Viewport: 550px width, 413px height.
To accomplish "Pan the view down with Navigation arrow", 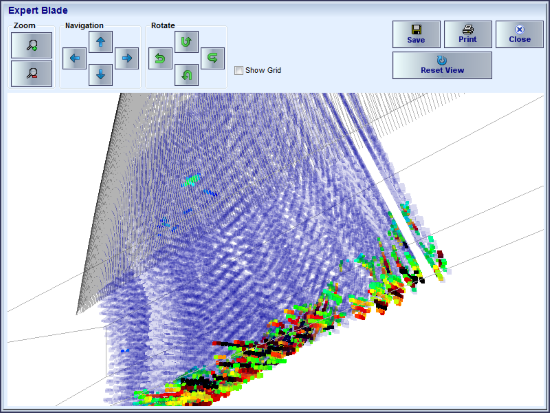I will click(101, 75).
